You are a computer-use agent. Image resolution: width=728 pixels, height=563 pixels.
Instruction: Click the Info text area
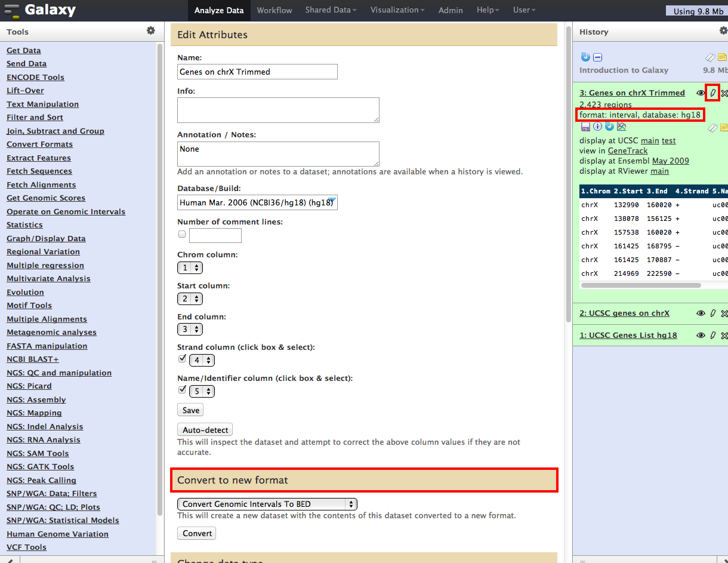[278, 110]
